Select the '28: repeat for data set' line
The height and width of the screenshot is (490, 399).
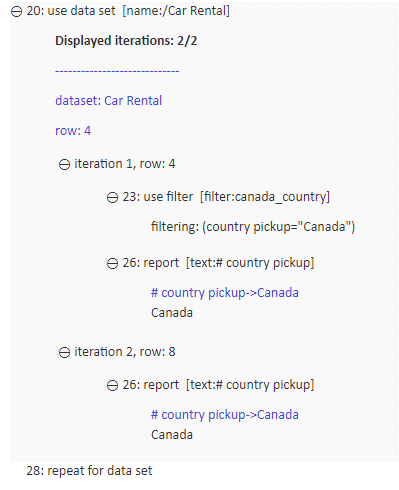(89, 471)
